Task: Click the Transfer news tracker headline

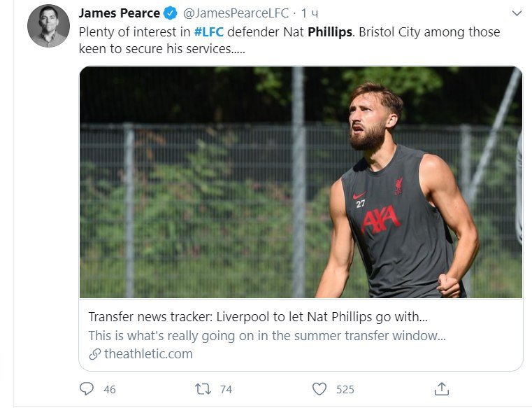Action: click(x=258, y=316)
